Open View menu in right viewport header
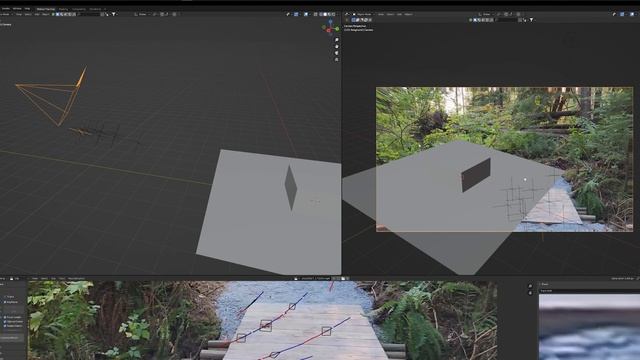 [381, 14]
